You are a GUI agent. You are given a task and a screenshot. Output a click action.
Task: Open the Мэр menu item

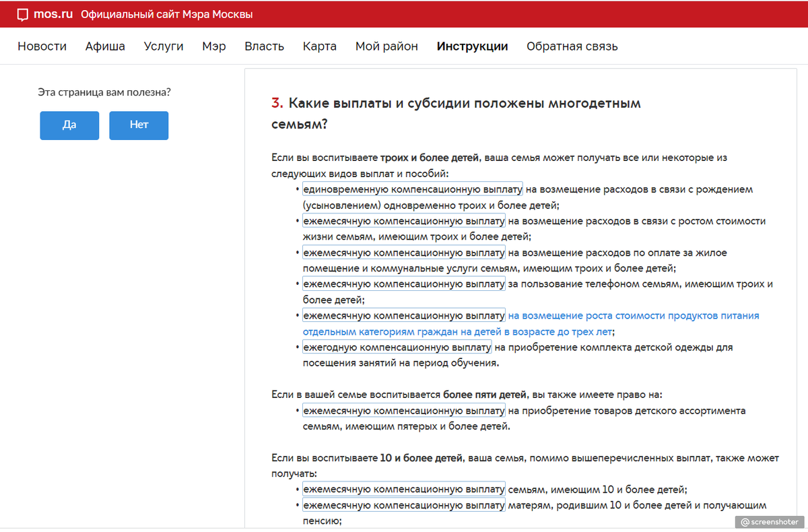click(214, 46)
